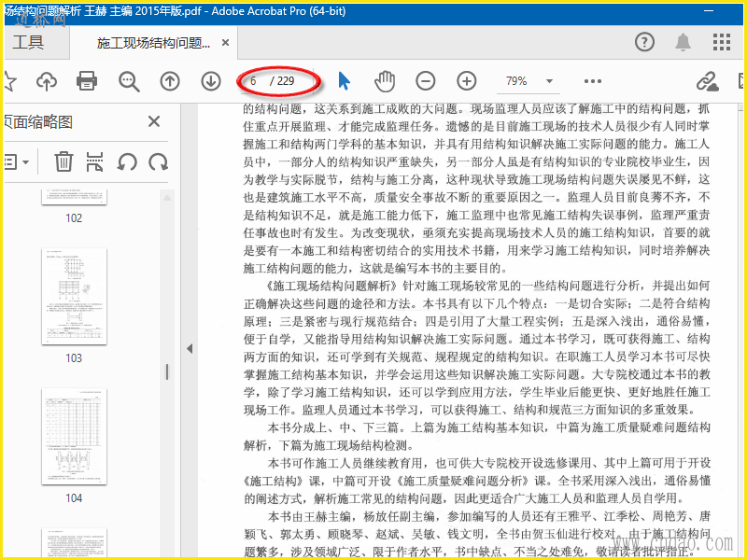The height and width of the screenshot is (560, 747).
Task: Zoom out with the minus icon
Action: click(x=426, y=81)
